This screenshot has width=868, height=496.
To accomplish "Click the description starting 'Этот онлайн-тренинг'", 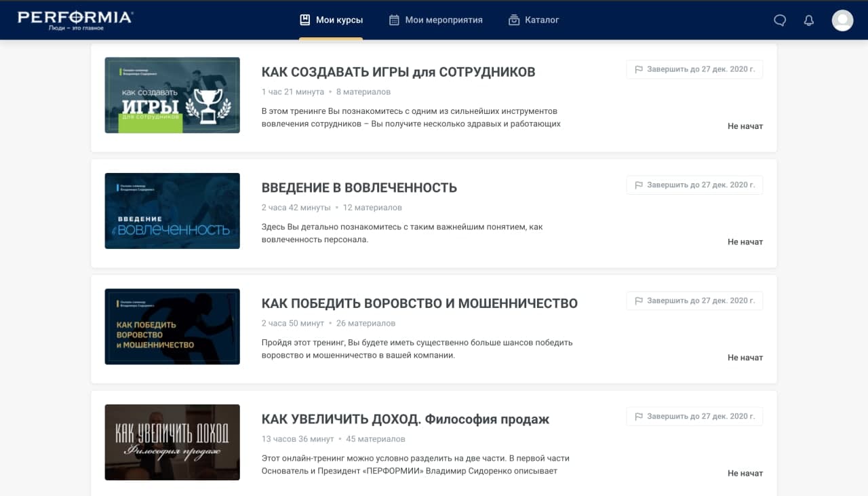I will point(416,465).
